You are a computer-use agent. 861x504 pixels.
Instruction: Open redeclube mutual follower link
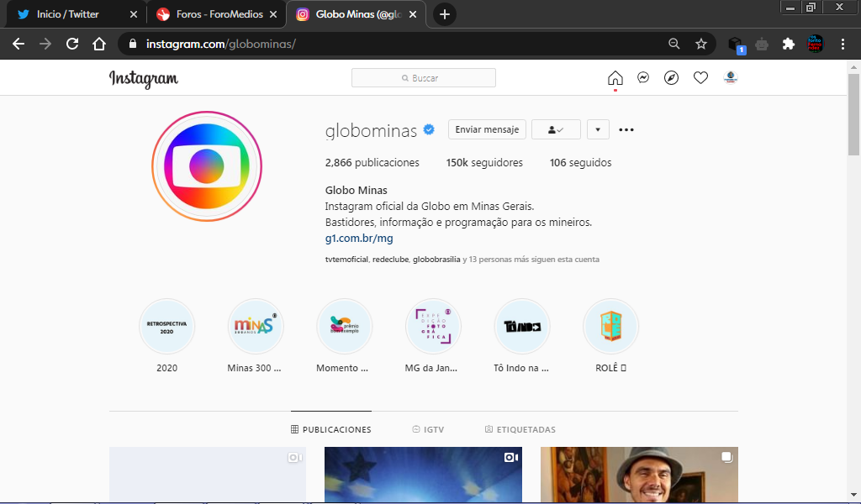(390, 260)
